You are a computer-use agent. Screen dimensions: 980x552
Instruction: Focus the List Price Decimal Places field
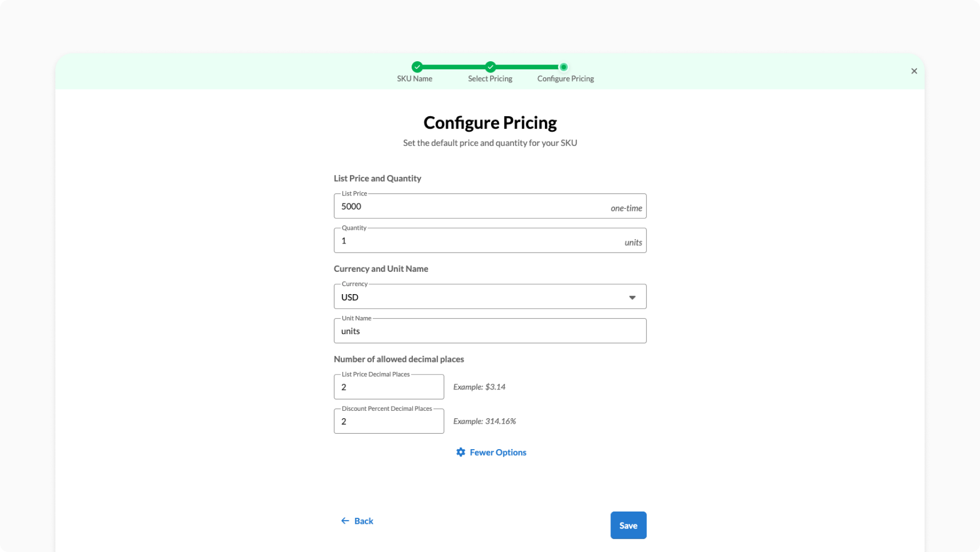pyautogui.click(x=389, y=387)
